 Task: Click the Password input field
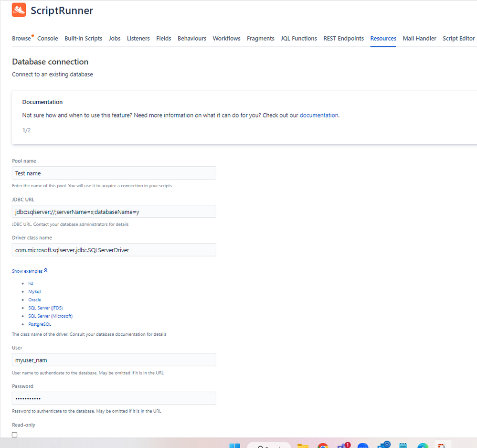114,398
